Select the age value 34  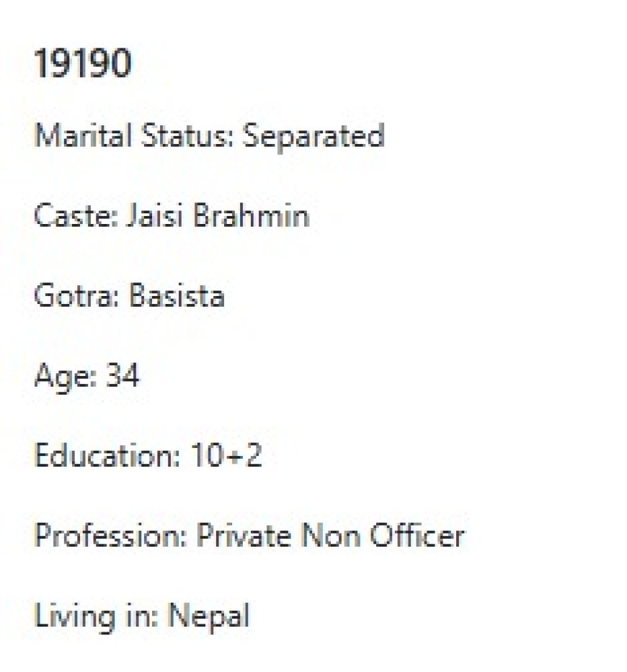123,376
